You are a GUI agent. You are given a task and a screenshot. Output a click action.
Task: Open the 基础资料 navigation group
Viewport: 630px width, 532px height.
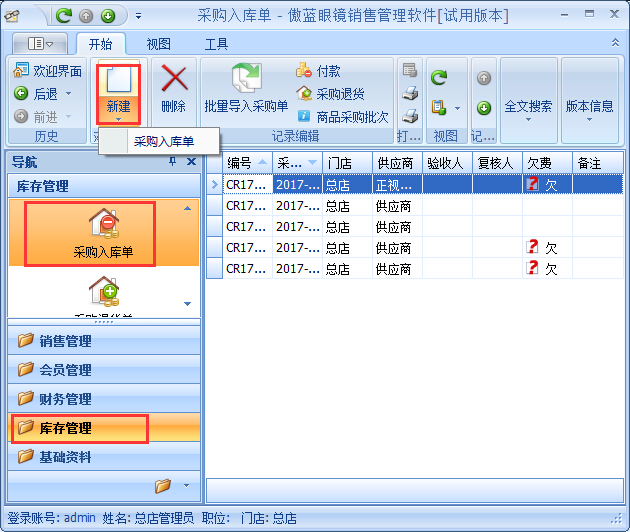(x=104, y=457)
